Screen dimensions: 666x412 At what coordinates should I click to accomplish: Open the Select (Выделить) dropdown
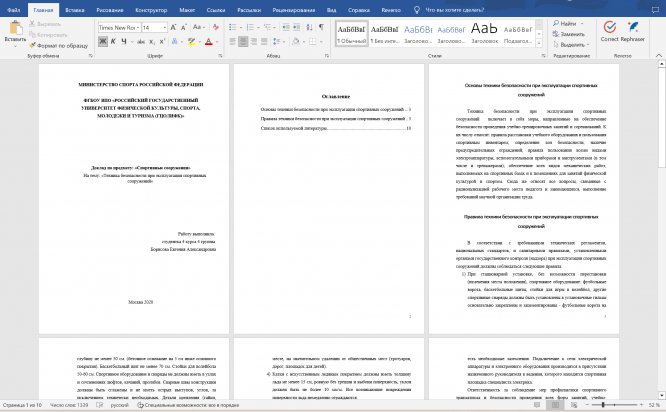tap(572, 44)
